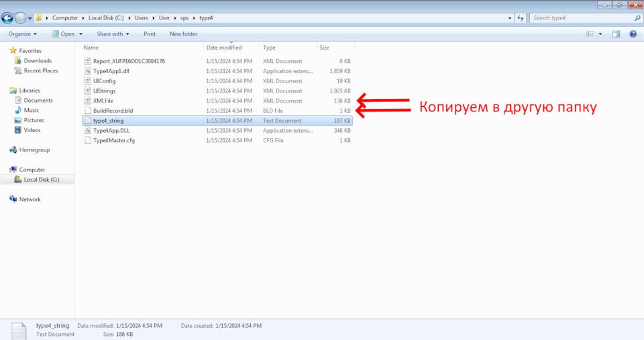Select Favorites in navigation pane
Screen dimensions: 644x340
click(x=30, y=50)
